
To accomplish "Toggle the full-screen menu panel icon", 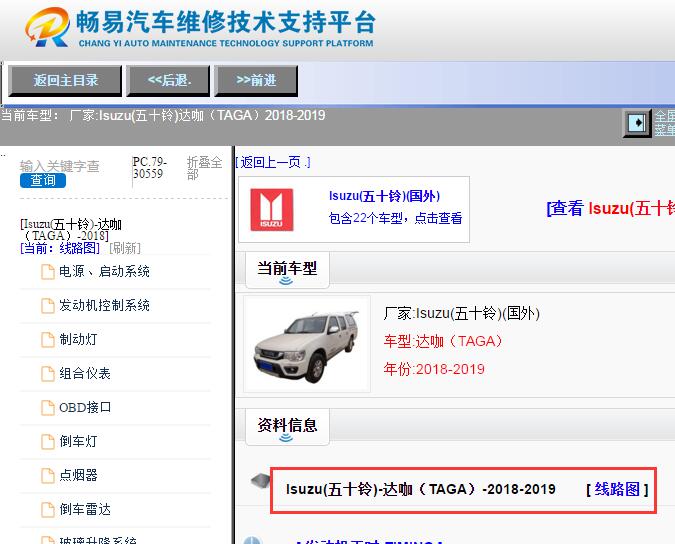I will (x=637, y=123).
